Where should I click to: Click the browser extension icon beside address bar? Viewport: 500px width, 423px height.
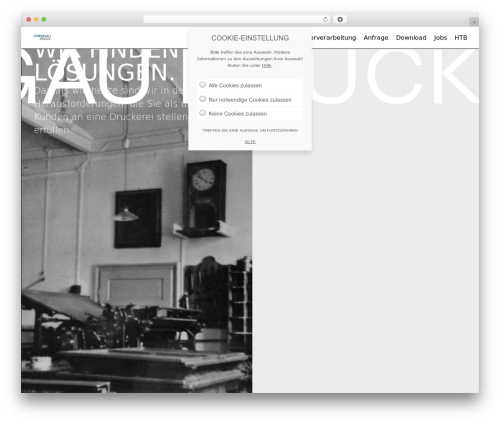(340, 20)
